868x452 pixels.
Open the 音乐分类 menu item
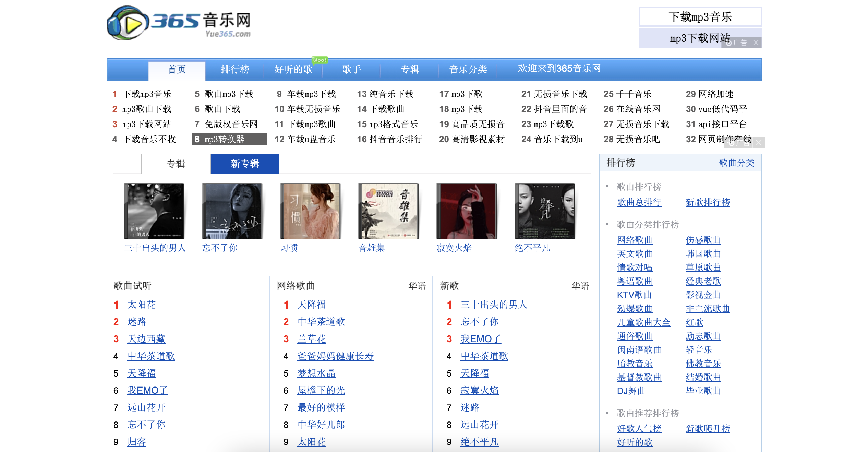pos(468,70)
